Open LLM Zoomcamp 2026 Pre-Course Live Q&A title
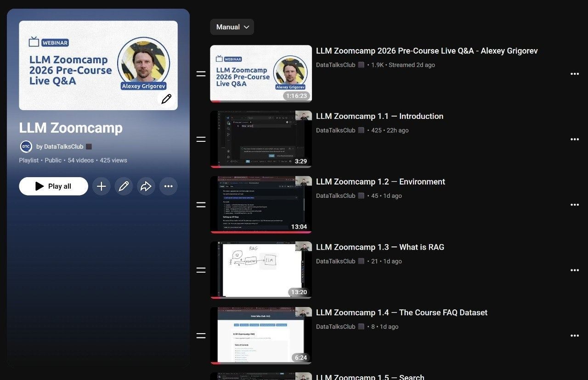588x380 pixels. pyautogui.click(x=427, y=51)
